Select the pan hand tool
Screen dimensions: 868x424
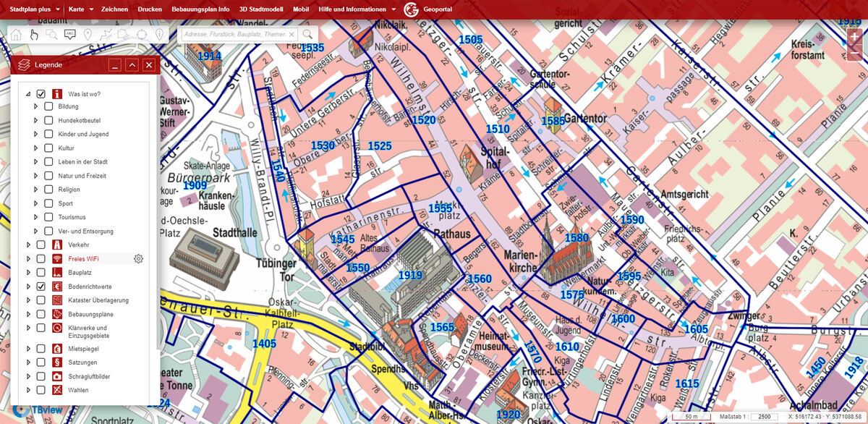coord(34,34)
